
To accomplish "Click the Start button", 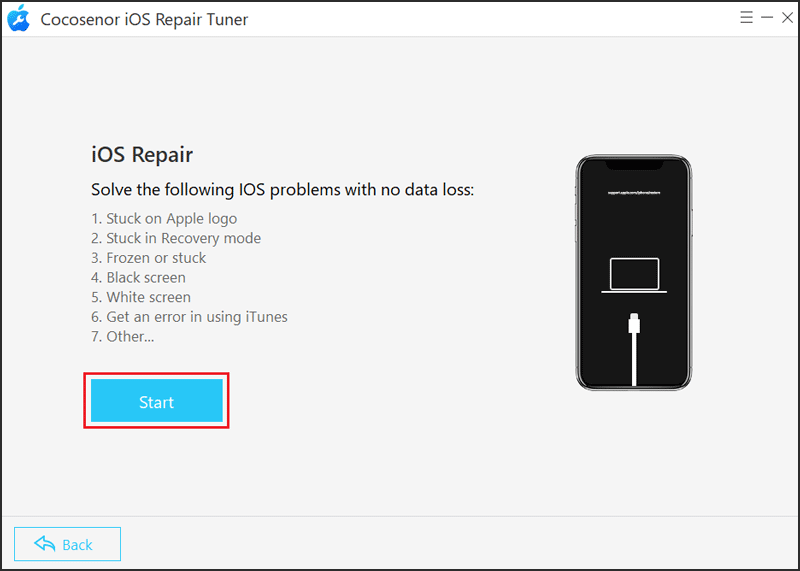I will (x=157, y=401).
